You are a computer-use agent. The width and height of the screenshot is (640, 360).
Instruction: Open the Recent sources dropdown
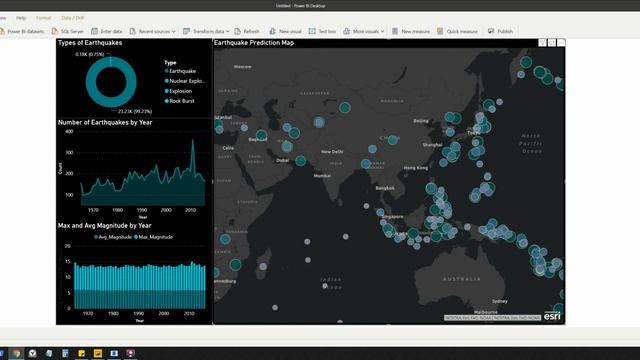click(x=152, y=31)
